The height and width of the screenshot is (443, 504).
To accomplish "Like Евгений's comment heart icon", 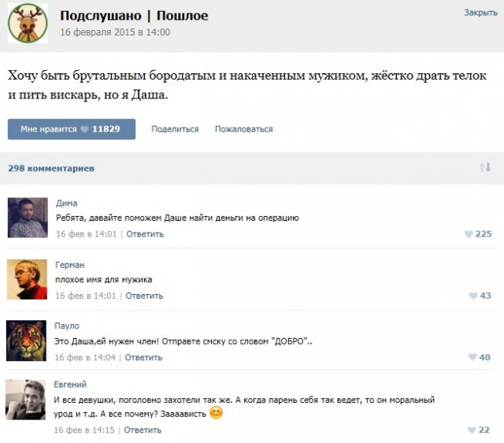I will coord(472,430).
